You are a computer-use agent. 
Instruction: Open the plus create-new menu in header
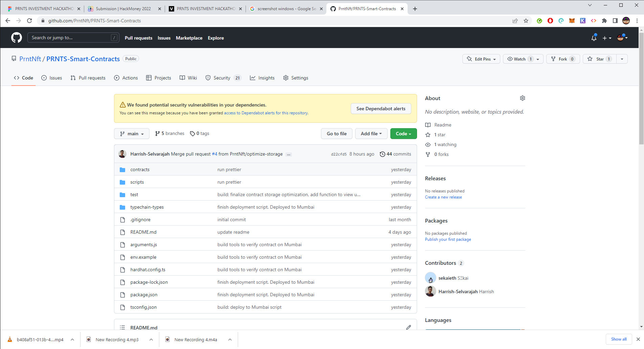pyautogui.click(x=607, y=38)
